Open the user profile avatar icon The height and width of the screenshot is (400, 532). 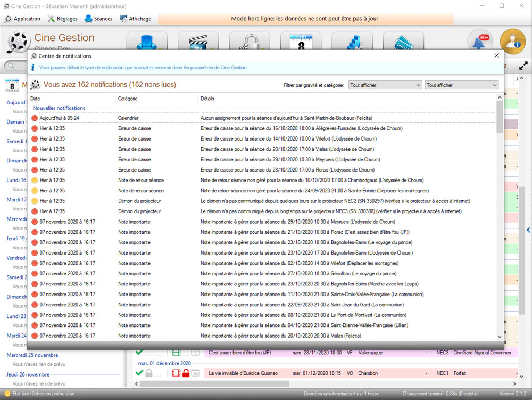pyautogui.click(x=513, y=41)
